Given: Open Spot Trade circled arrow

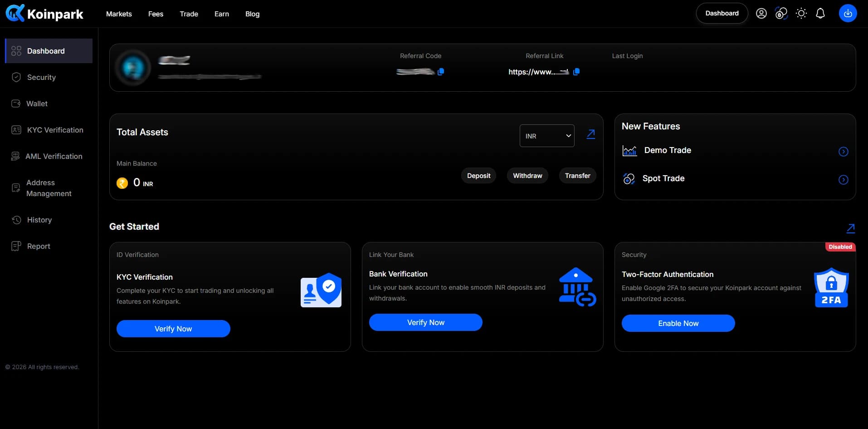Looking at the screenshot, I should tap(844, 180).
